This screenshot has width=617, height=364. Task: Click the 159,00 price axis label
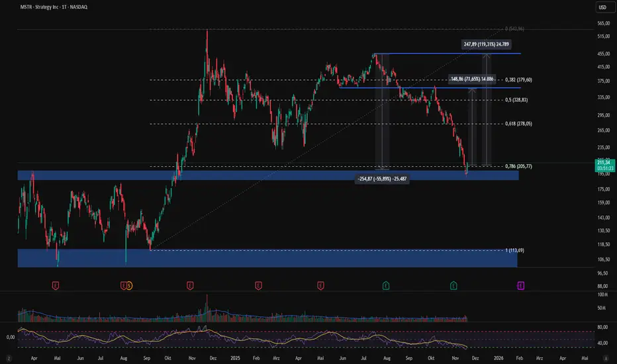[603, 203]
